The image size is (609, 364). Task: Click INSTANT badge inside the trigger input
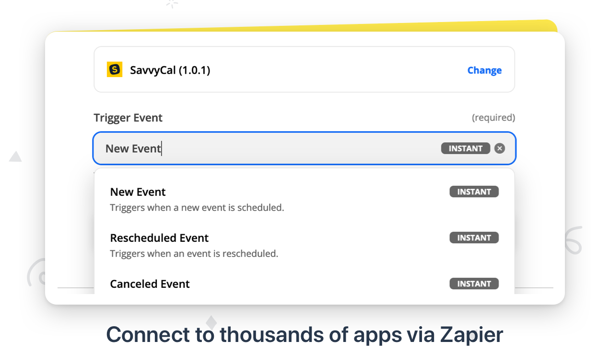point(465,148)
